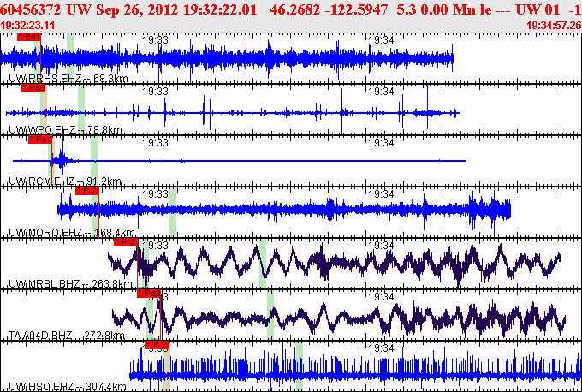The image size is (582, 392).
Task: Click the green band near 19:33 on MORO trace
Action: pos(173,212)
